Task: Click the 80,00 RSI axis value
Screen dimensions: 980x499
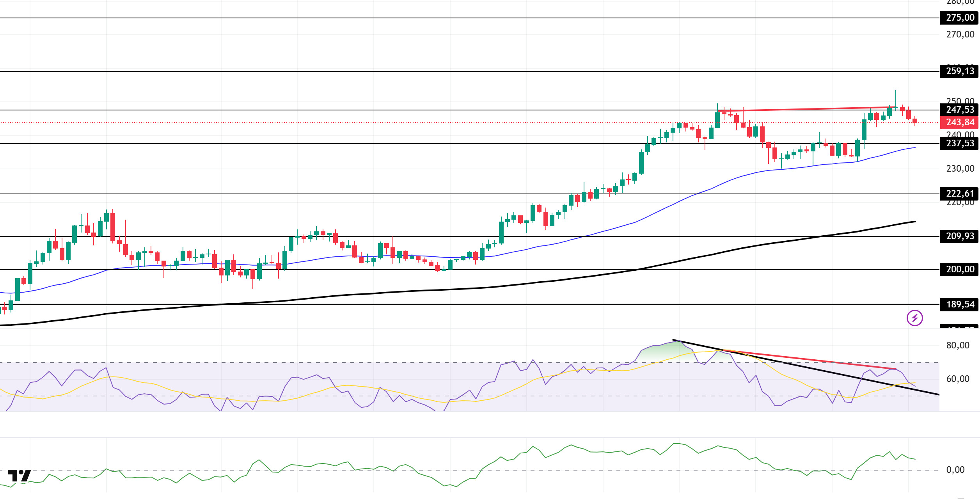Action: (958, 345)
